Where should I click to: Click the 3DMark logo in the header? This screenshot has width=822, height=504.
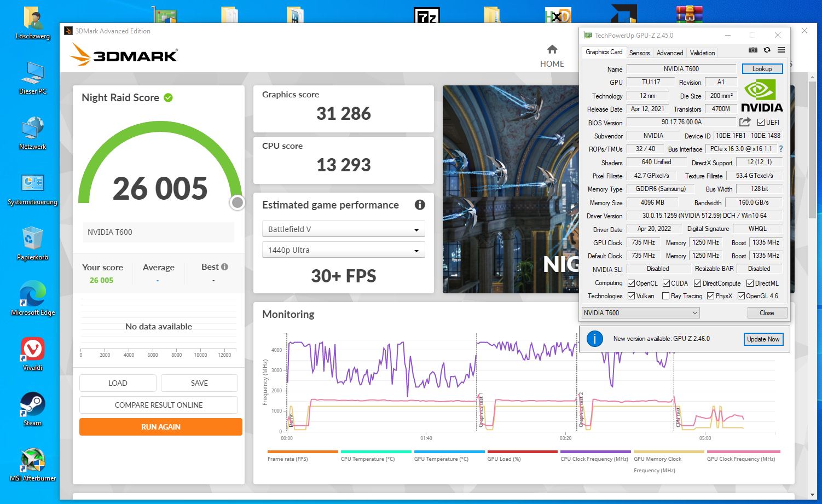coord(124,55)
